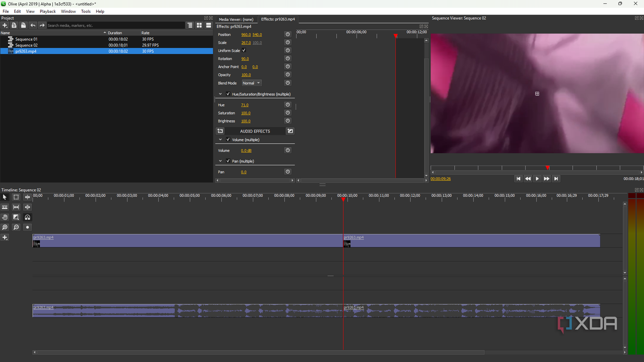The height and width of the screenshot is (362, 644).
Task: Click sequence viewer red playhead marker
Action: pos(547,168)
